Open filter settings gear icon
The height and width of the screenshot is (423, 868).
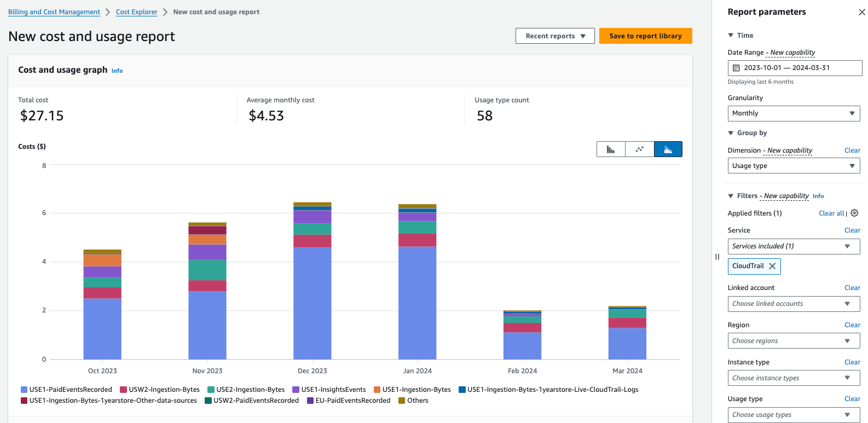point(854,213)
